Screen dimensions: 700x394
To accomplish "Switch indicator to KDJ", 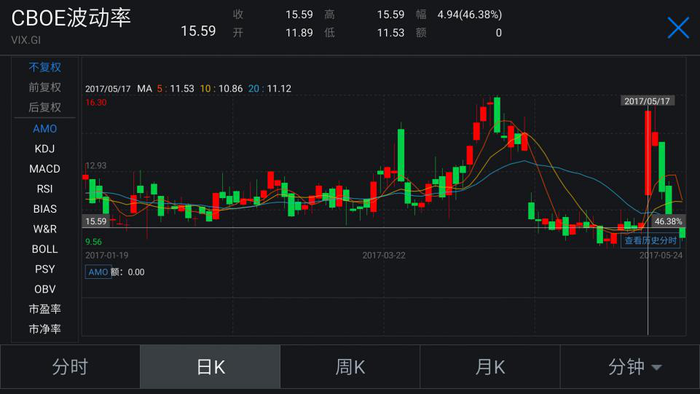I will pos(45,149).
